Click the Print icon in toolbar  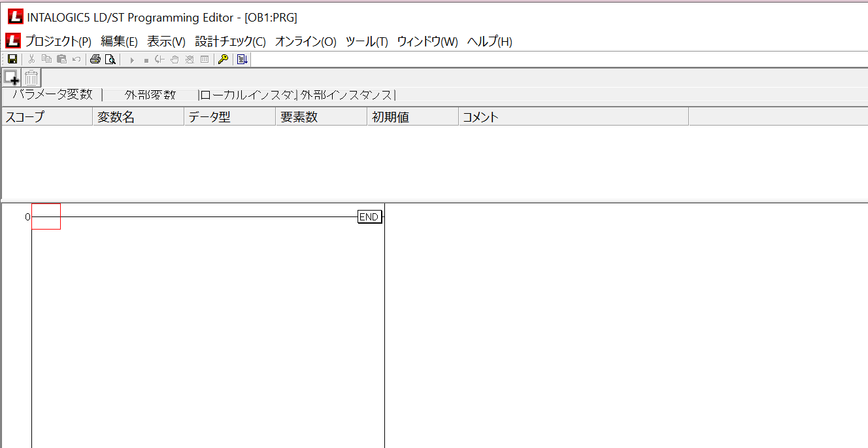click(95, 60)
